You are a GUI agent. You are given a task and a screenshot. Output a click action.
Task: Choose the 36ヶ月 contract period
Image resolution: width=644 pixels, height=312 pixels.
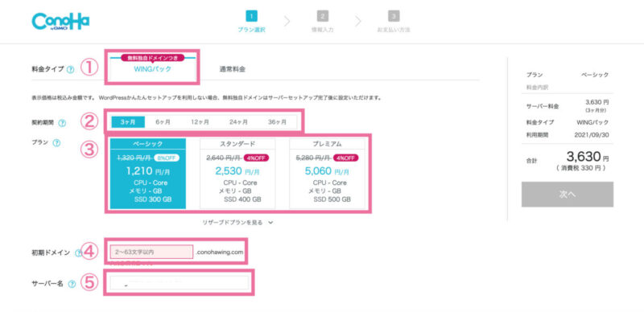[277, 122]
